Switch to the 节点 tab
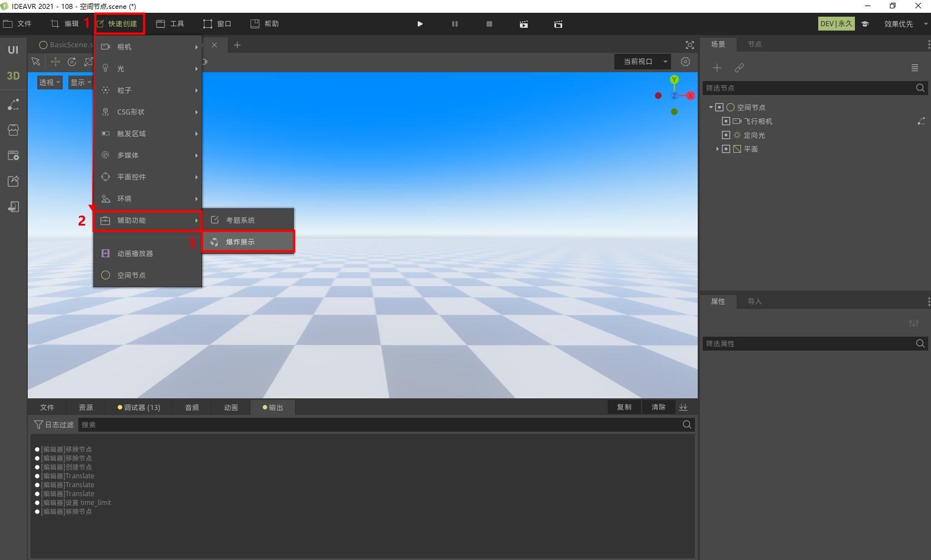The height and width of the screenshot is (560, 931). point(754,44)
